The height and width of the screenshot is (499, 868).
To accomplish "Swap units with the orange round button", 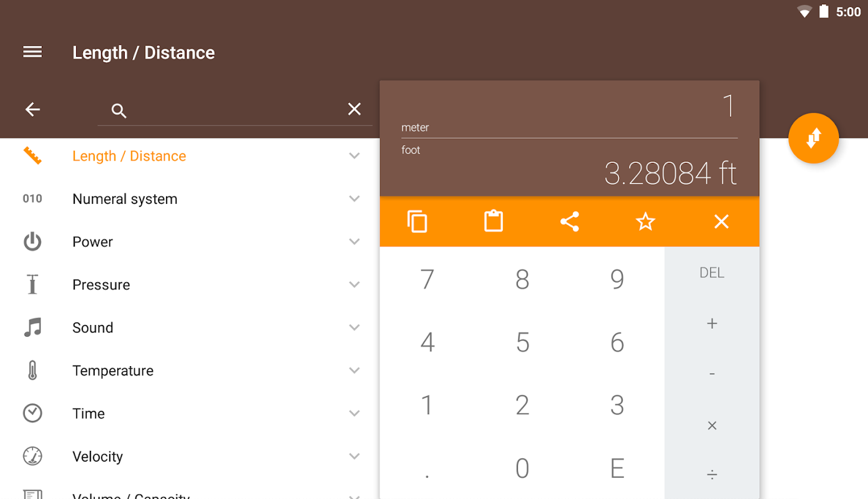I will (x=813, y=138).
